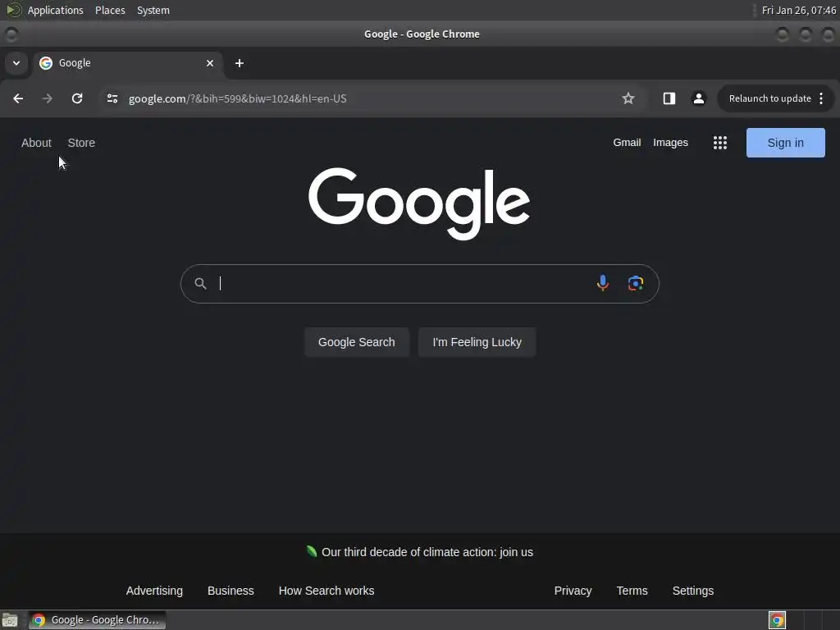
Task: Open the About link
Action: point(36,143)
